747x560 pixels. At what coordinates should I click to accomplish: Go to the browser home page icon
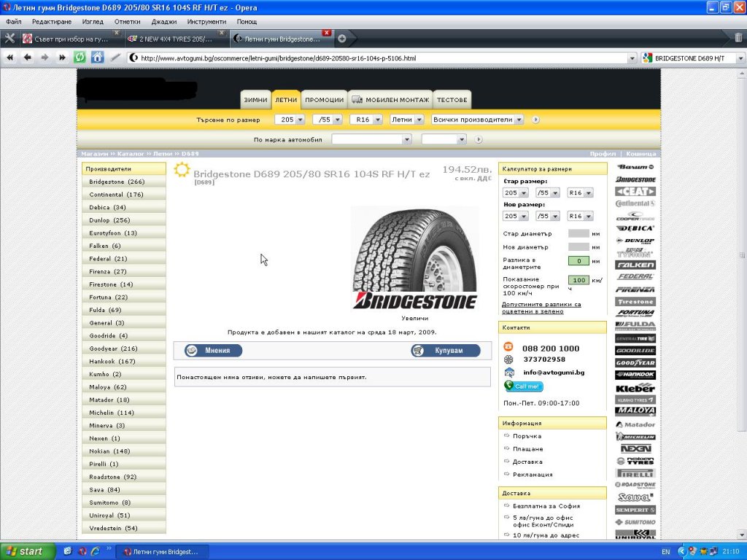[97, 58]
